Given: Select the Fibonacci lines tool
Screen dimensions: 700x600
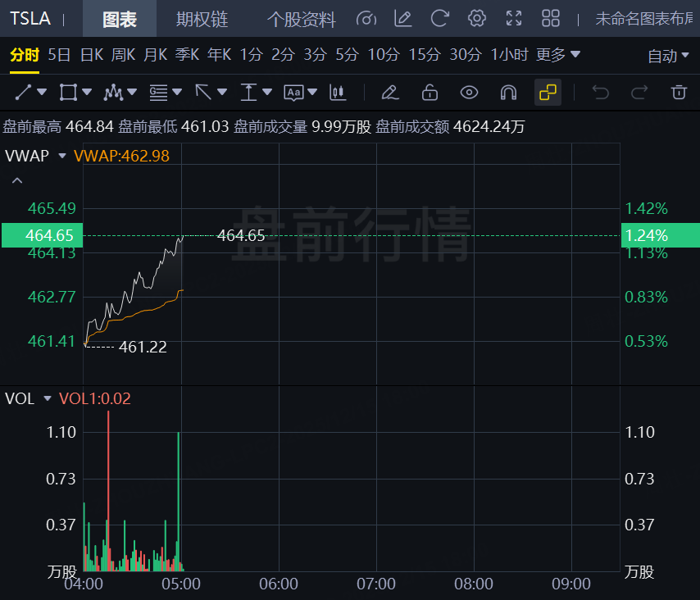Looking at the screenshot, I should coord(158,93).
